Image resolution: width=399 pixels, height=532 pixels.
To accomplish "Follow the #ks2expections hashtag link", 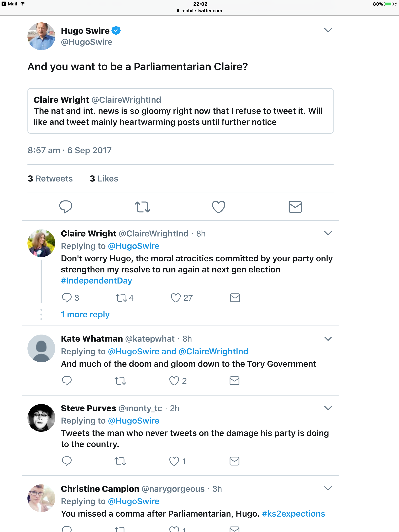I will (293, 514).
